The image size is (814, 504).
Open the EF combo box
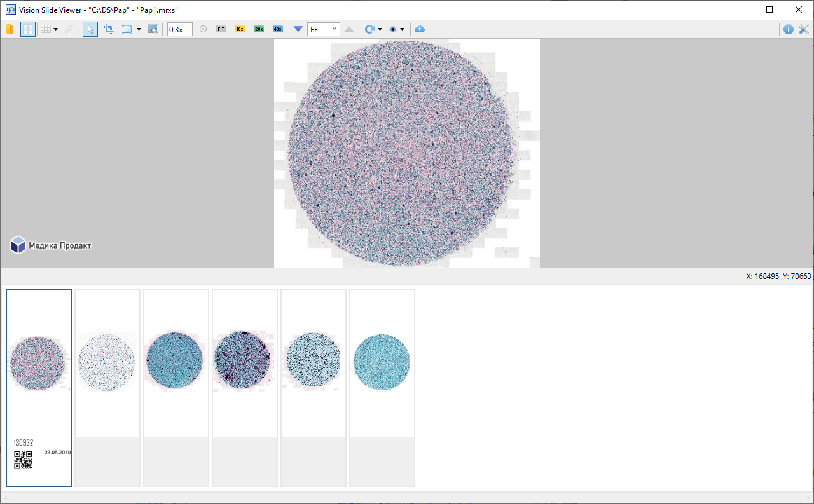click(x=323, y=29)
